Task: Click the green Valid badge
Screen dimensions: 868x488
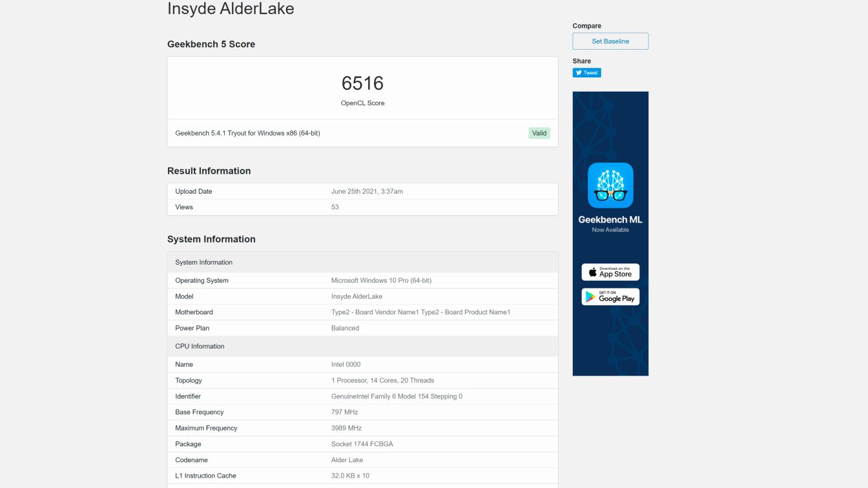Action: 539,133
